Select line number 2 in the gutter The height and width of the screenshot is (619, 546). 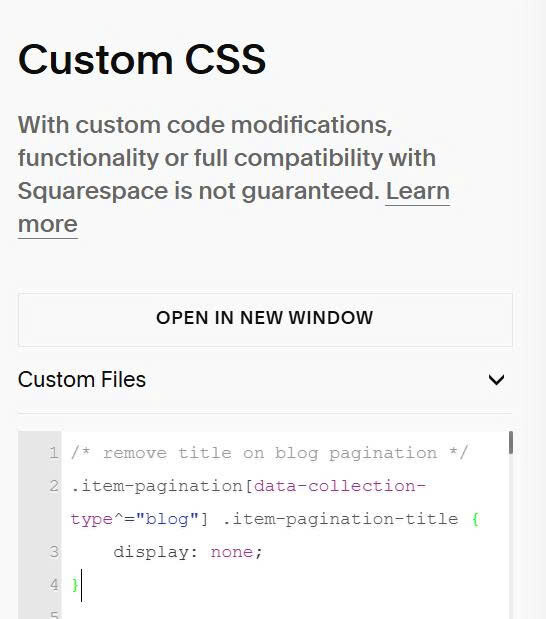54,486
